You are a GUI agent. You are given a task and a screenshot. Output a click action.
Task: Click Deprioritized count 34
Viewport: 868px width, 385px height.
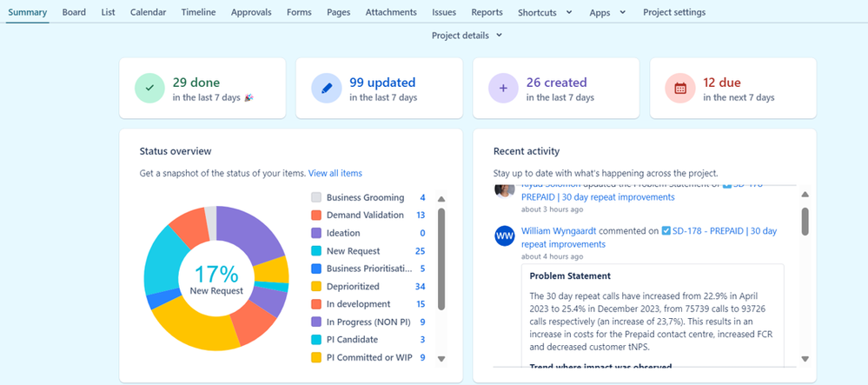[x=421, y=287]
